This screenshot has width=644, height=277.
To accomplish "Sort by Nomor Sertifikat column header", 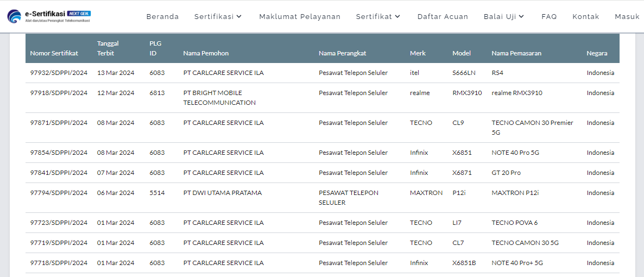I will [x=54, y=53].
